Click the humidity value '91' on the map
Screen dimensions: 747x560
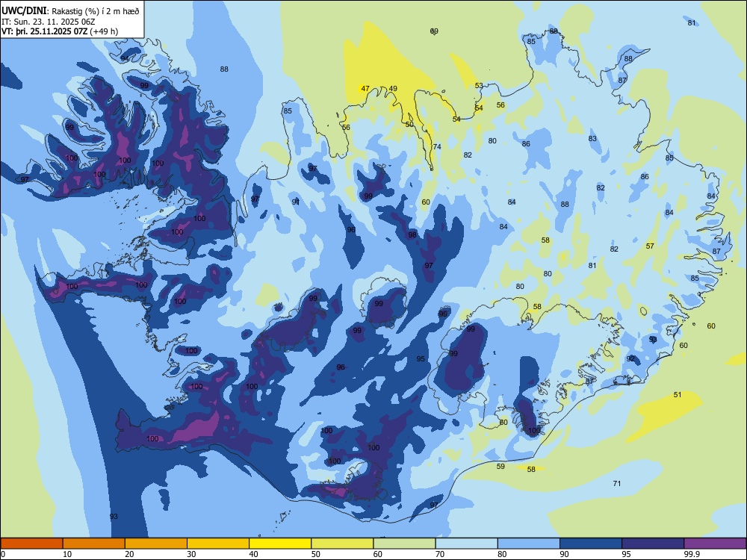click(296, 202)
